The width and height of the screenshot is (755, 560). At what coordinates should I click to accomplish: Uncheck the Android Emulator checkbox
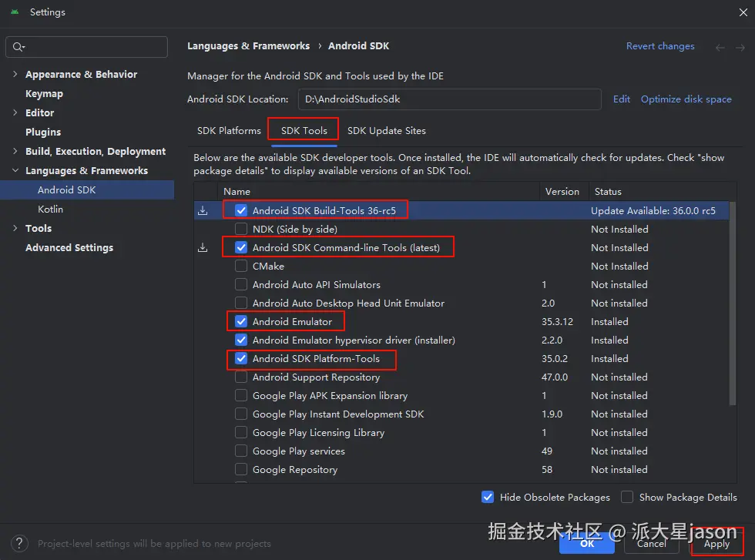(241, 321)
